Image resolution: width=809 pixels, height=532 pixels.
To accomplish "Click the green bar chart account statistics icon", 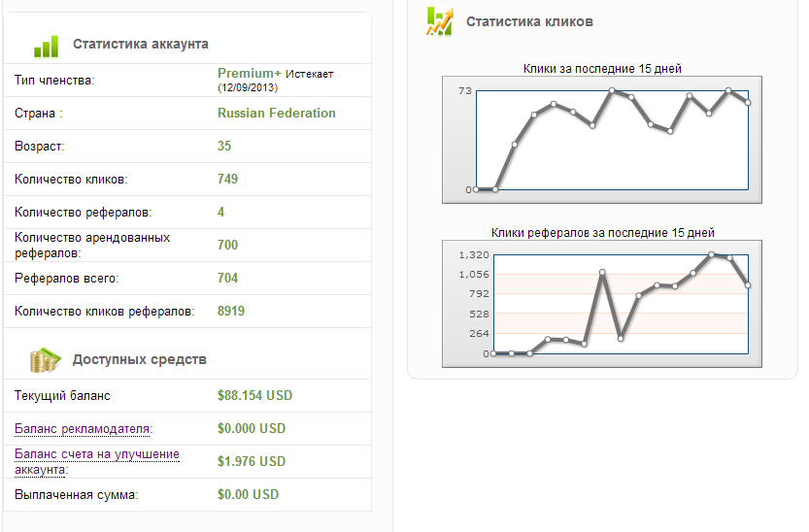I will coord(46,45).
